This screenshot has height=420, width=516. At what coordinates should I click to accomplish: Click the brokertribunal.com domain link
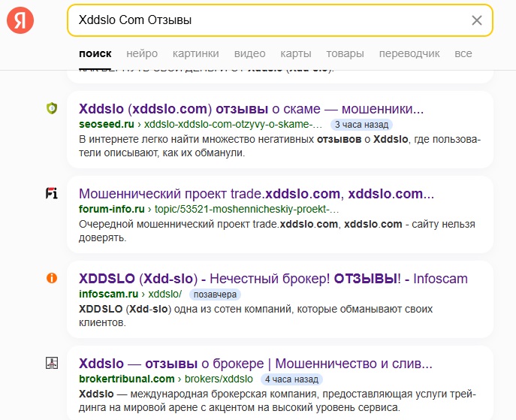click(127, 379)
